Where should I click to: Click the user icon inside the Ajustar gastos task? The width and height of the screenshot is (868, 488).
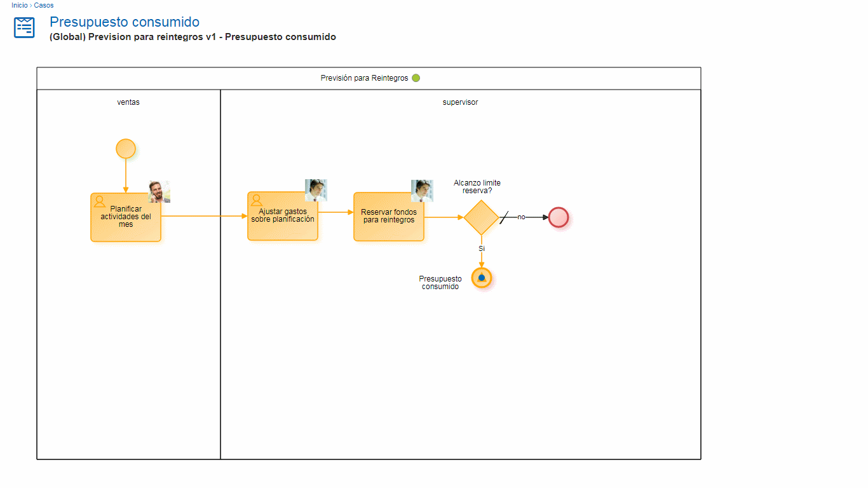pos(257,200)
